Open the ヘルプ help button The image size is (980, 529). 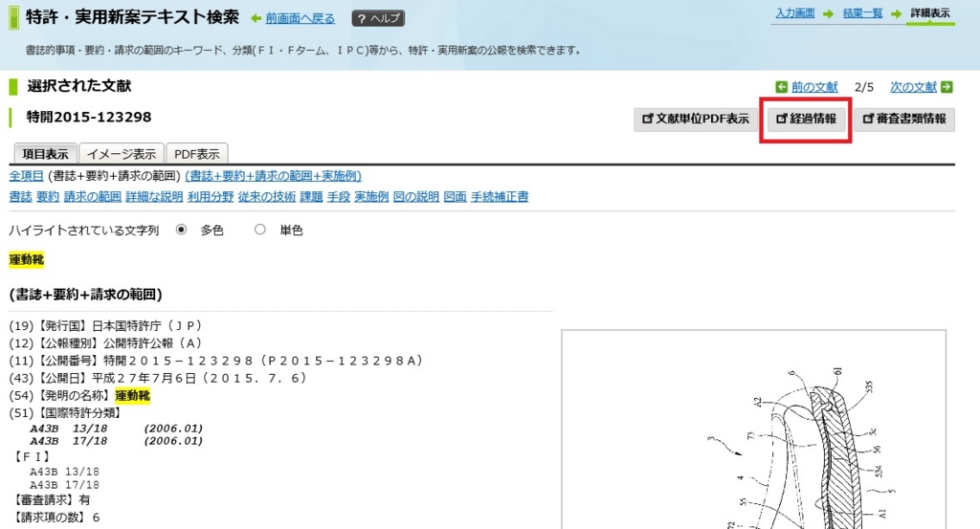tap(378, 19)
